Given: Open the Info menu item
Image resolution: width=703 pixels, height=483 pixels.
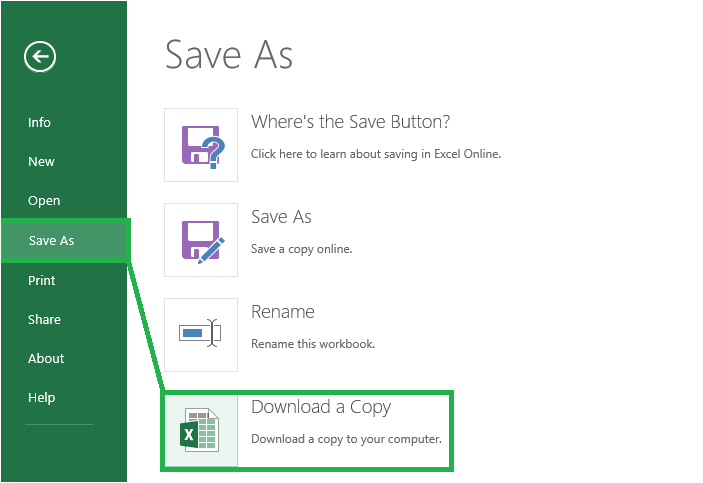Looking at the screenshot, I should click(39, 122).
